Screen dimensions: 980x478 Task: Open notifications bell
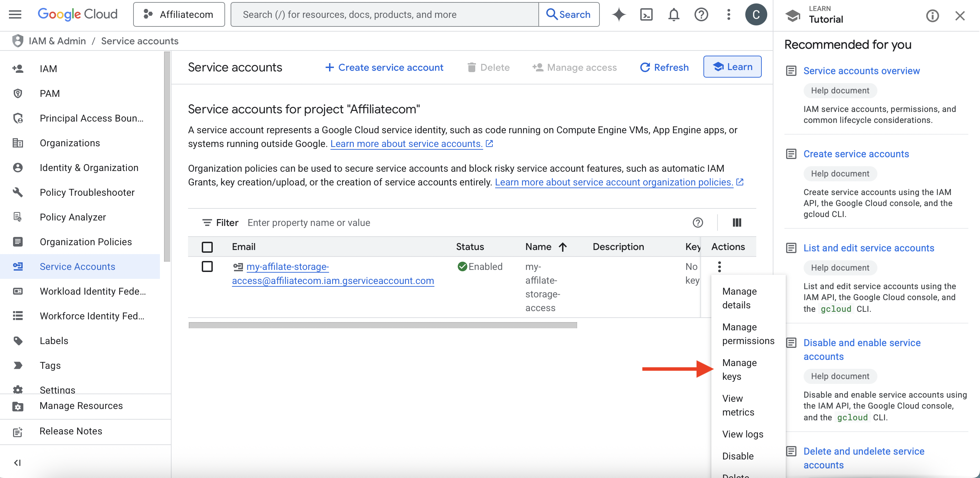[674, 14]
